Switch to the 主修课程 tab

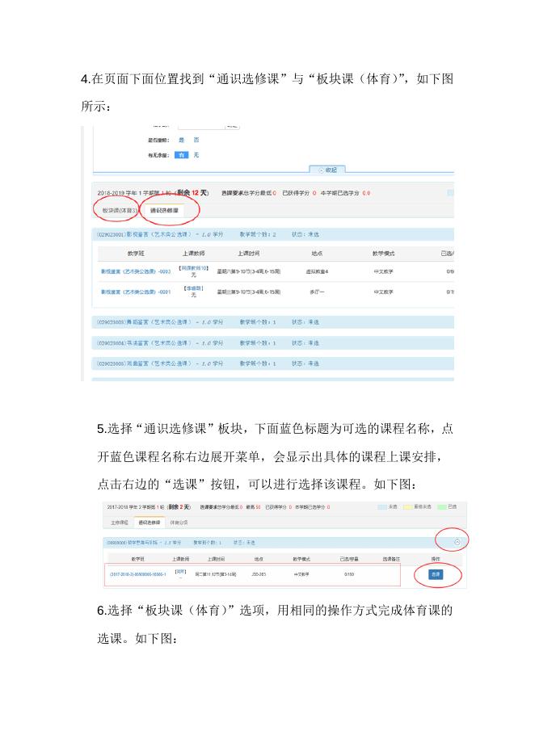[x=119, y=523]
